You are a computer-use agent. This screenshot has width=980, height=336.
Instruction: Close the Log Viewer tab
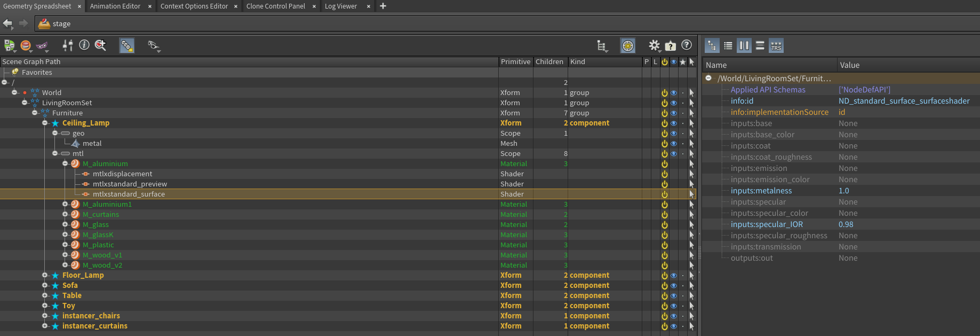click(368, 6)
